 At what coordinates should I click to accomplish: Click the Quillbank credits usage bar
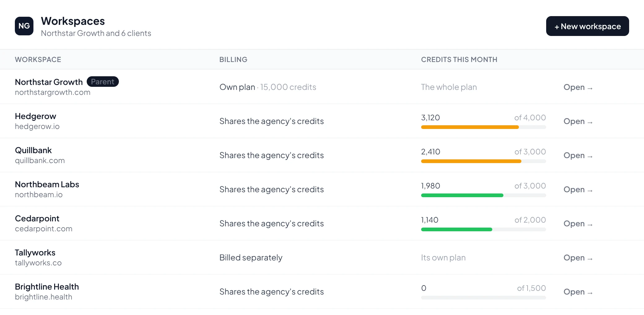pyautogui.click(x=483, y=161)
